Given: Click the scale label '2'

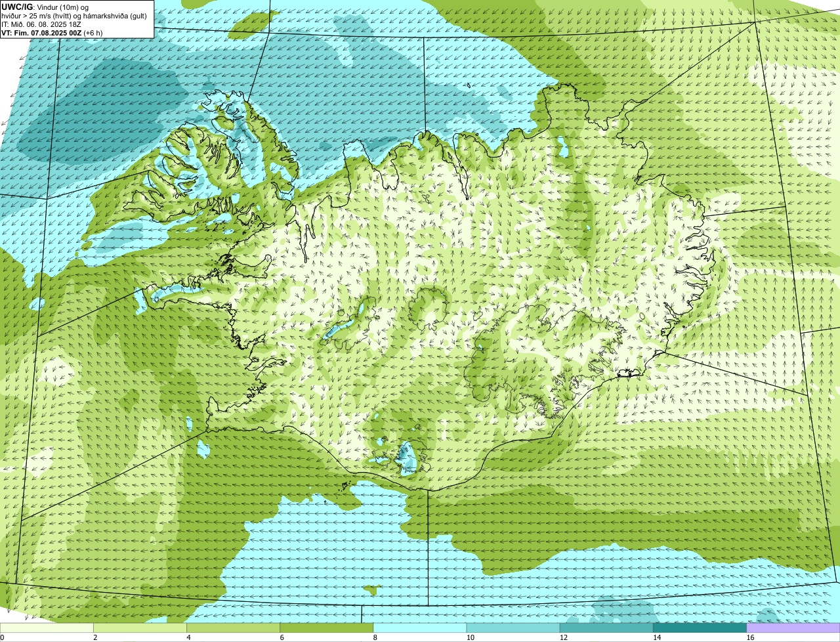Looking at the screenshot, I should [95, 637].
